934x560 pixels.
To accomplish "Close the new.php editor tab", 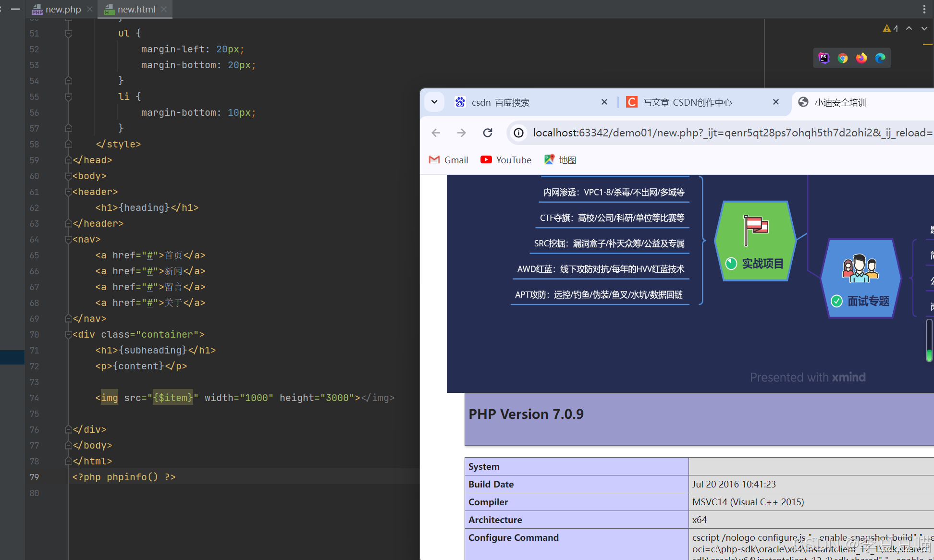I will (x=90, y=9).
